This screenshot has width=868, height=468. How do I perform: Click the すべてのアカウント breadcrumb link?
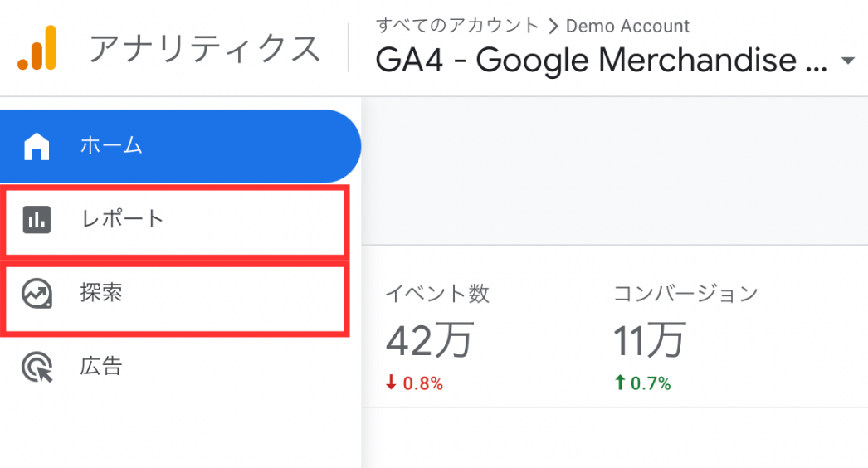point(457,26)
